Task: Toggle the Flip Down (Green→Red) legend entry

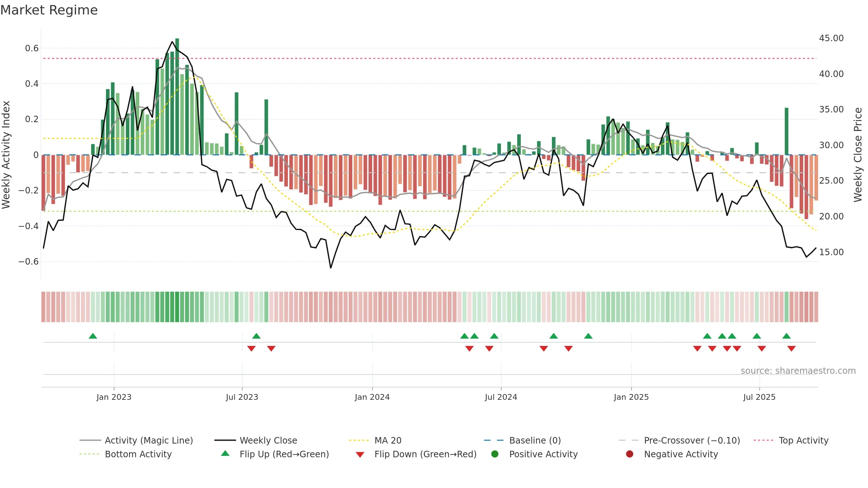Action: [x=416, y=454]
